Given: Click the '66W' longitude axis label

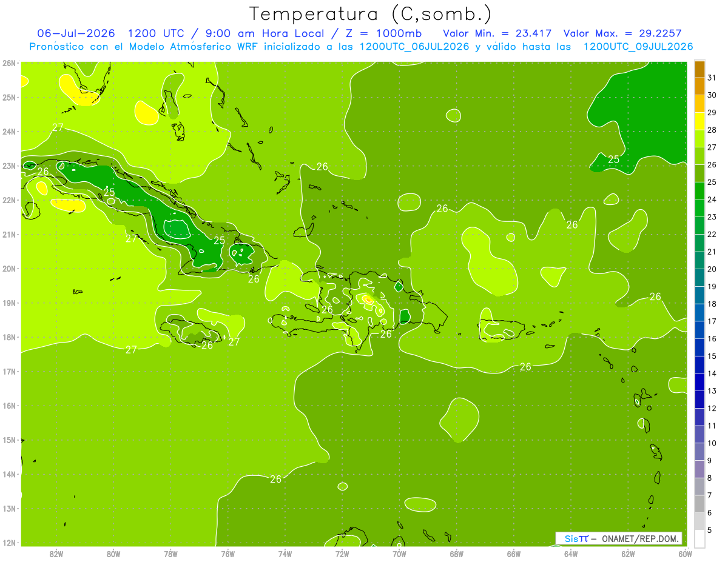Looking at the screenshot, I should (514, 554).
